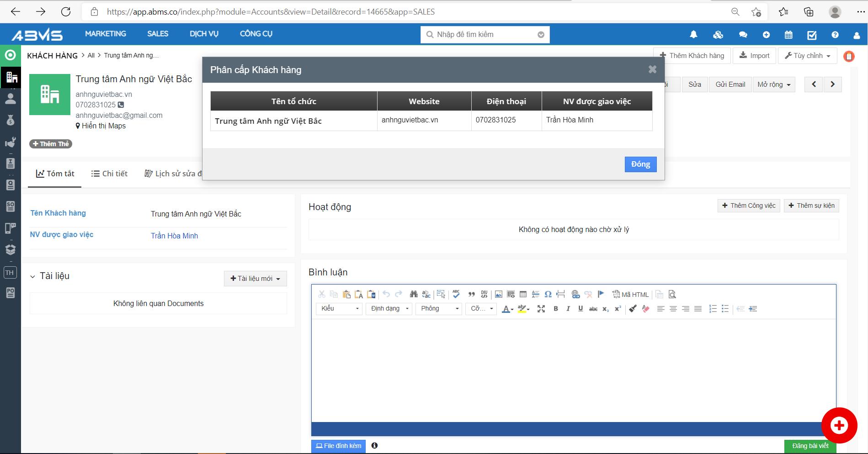This screenshot has height=454, width=868.
Task: Click the quick create plus icon
Action: [x=766, y=35]
